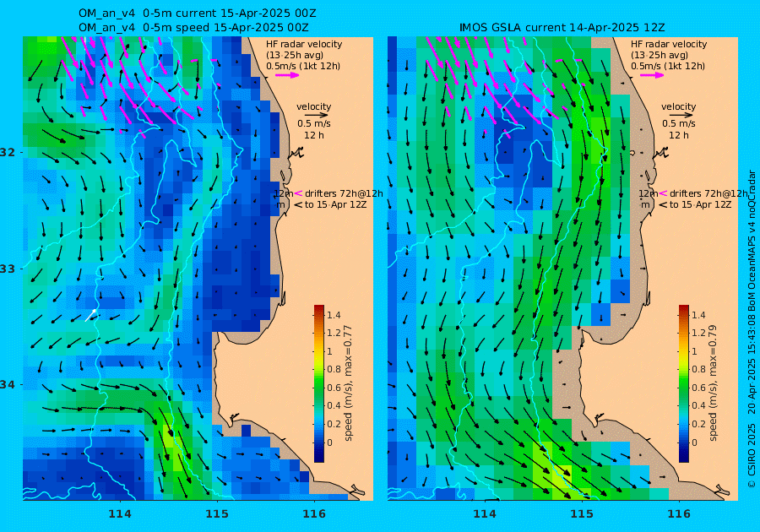Click the '1.4' tick on the right colorbar
This screenshot has height=532, width=760.
[x=698, y=316]
